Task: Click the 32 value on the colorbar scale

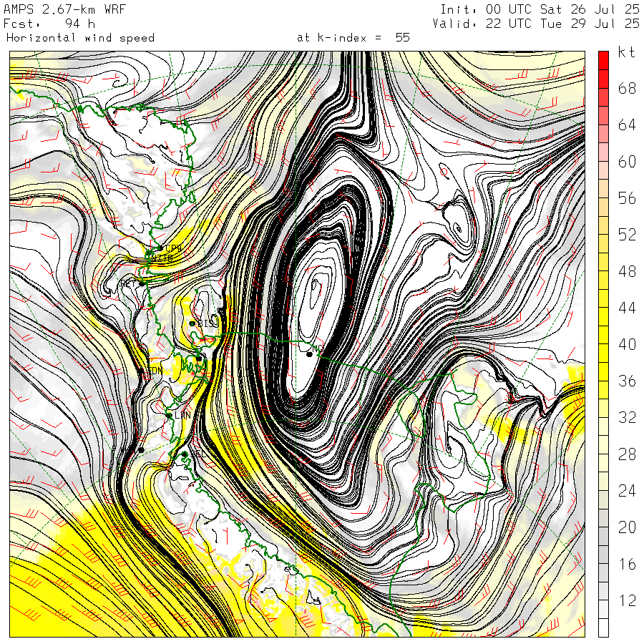Action: click(627, 417)
